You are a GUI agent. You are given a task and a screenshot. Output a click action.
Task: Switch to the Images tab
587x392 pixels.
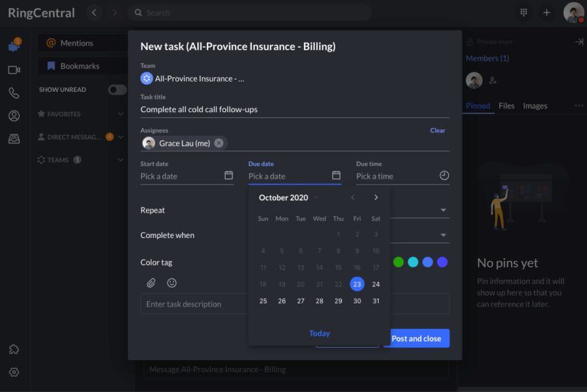coord(535,106)
